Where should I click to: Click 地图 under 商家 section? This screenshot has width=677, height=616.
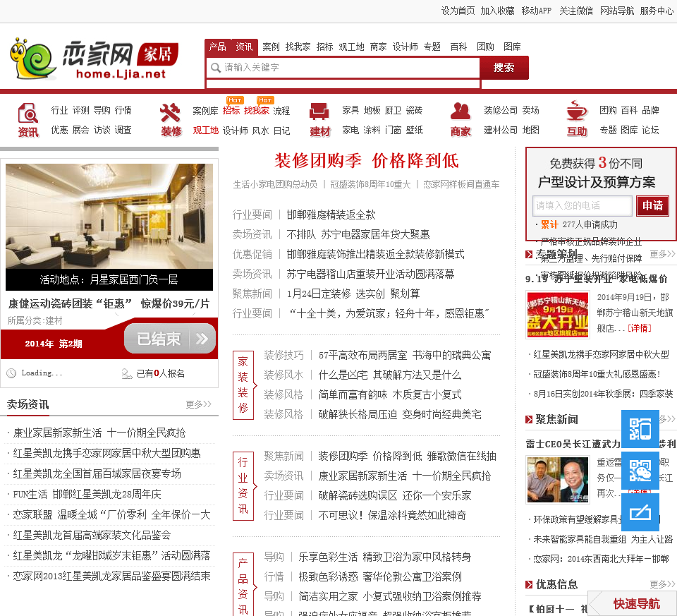(530, 130)
